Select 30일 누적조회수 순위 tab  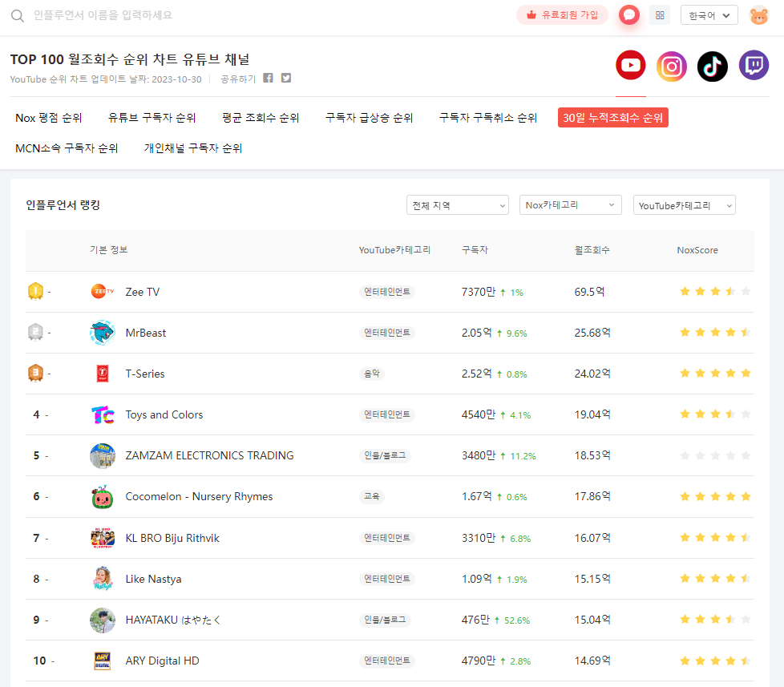(x=613, y=118)
